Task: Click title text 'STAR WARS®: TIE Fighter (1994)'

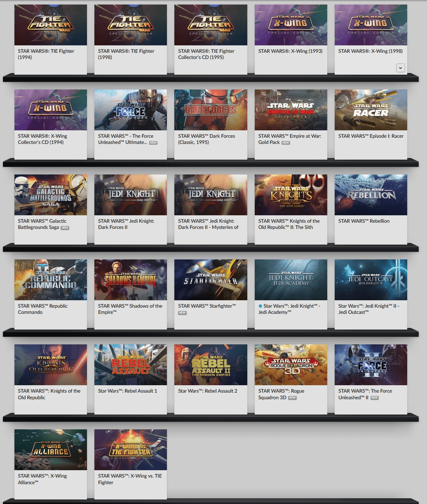Action: [x=46, y=54]
